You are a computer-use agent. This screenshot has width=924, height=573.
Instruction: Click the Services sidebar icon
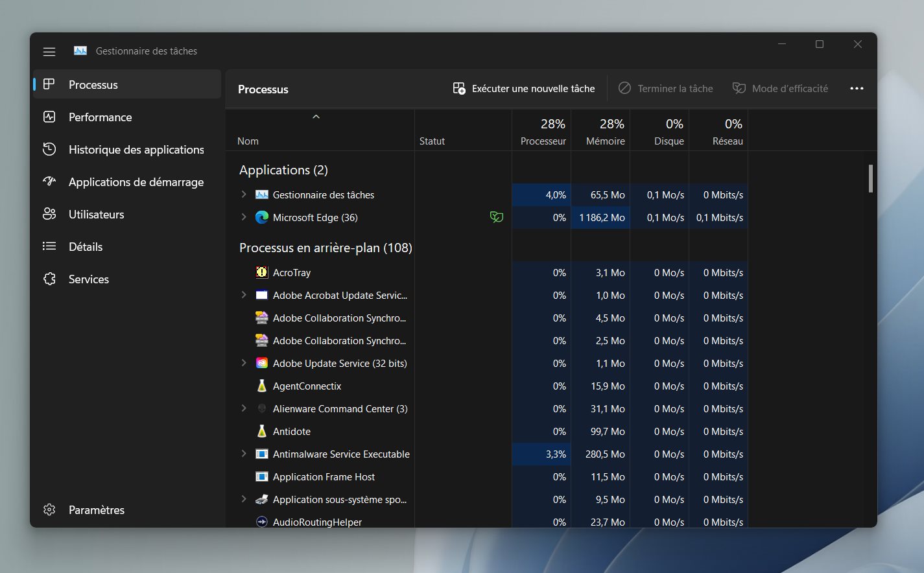point(49,279)
